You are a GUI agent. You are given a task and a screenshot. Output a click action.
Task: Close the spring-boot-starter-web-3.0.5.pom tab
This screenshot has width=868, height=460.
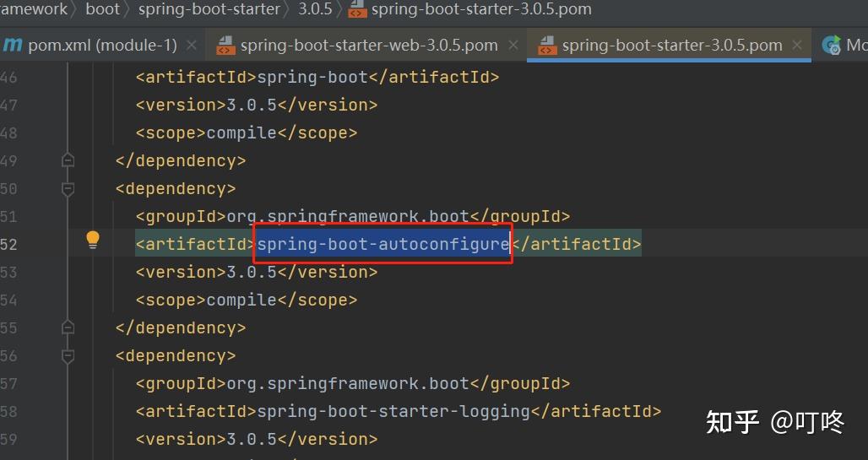point(513,46)
